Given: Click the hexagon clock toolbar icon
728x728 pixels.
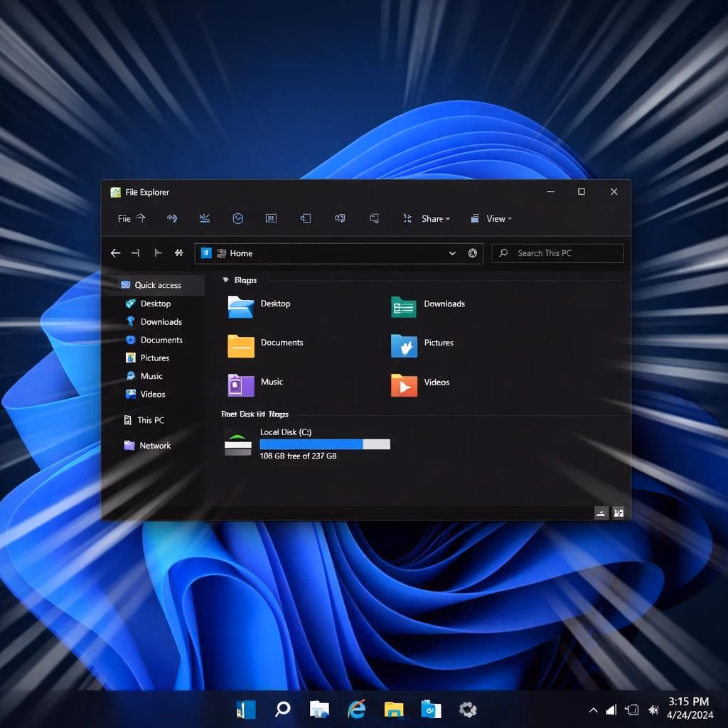Looking at the screenshot, I should click(237, 218).
